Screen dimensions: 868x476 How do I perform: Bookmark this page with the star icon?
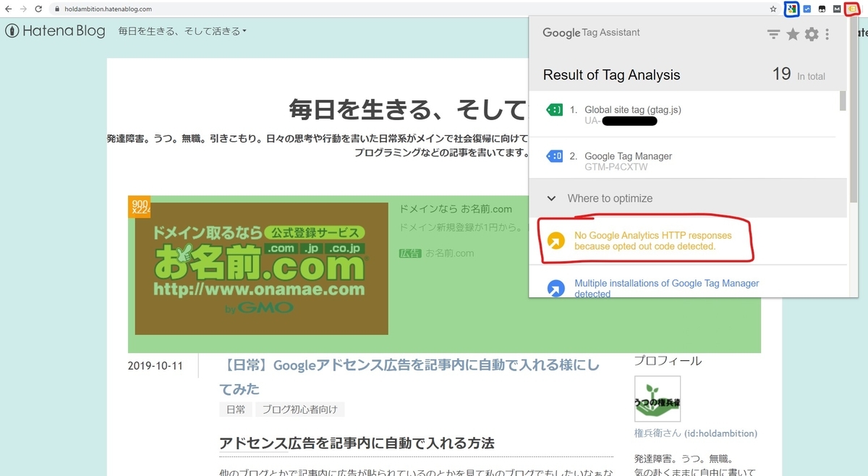click(773, 9)
